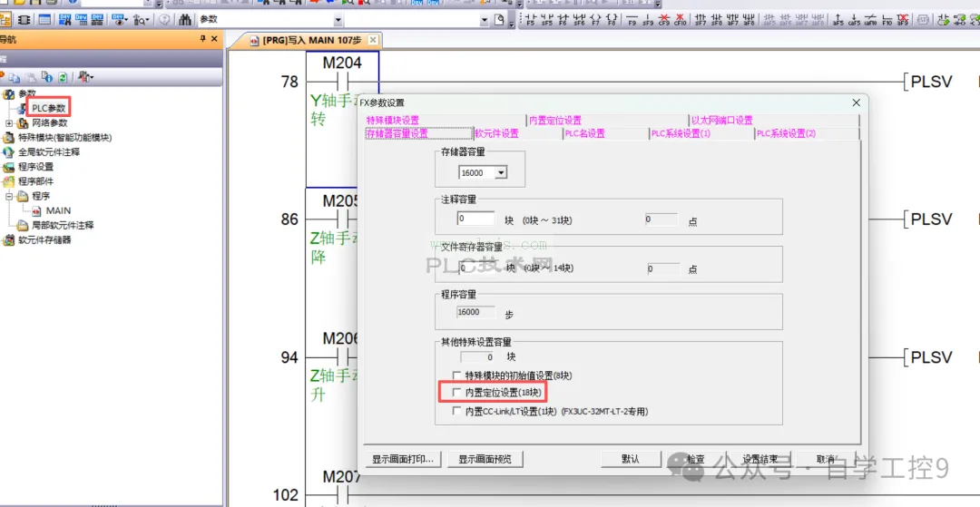Insert rising pulse contact sF7 icon
Screen dimensions: 980x507
[x=700, y=19]
